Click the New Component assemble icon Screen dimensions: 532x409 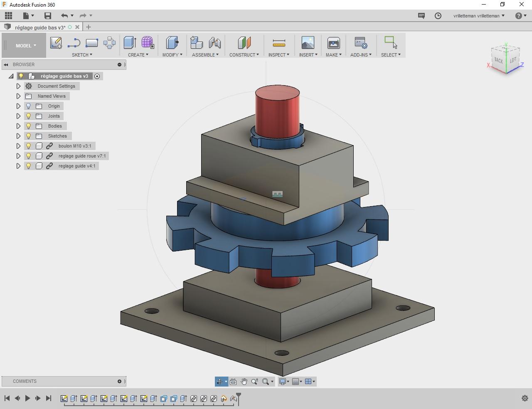point(196,43)
